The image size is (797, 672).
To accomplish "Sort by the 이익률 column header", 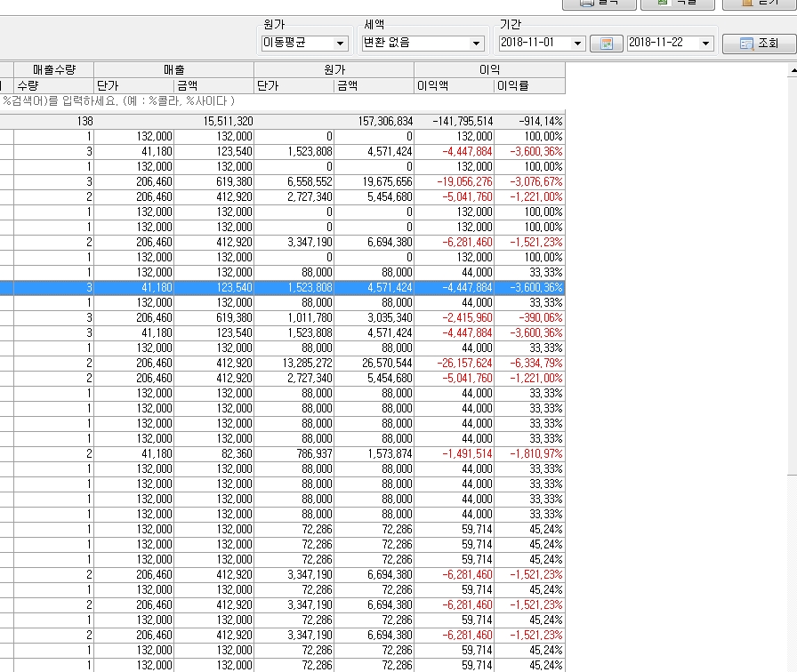I will tap(529, 86).
